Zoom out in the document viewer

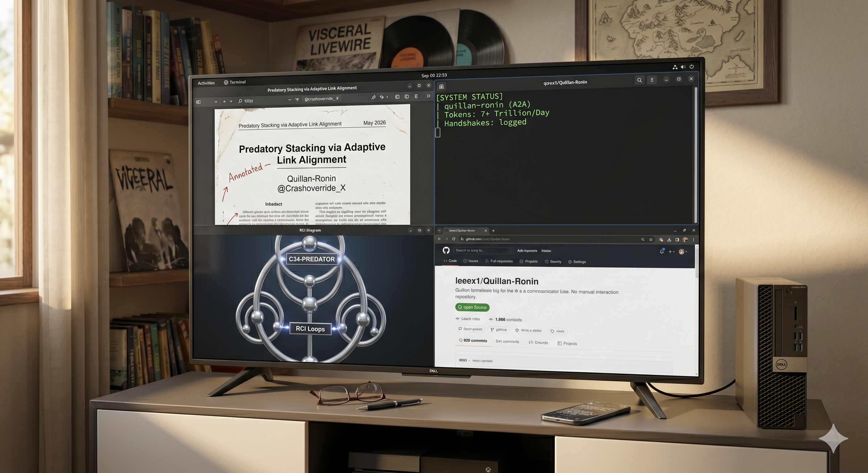click(289, 100)
